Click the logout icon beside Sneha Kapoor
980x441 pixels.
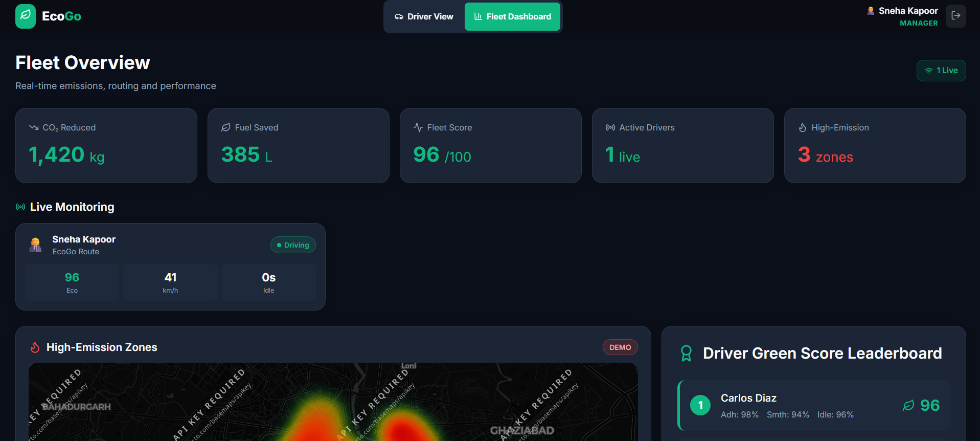click(x=955, y=16)
